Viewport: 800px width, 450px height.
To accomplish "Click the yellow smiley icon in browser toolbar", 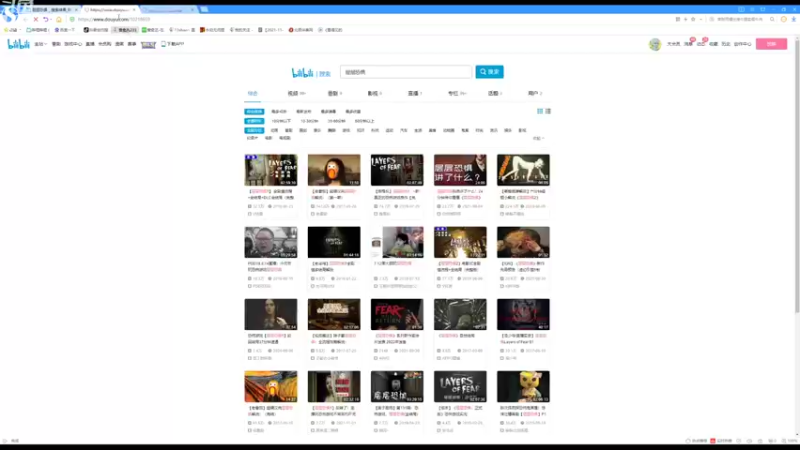I will [784, 19].
